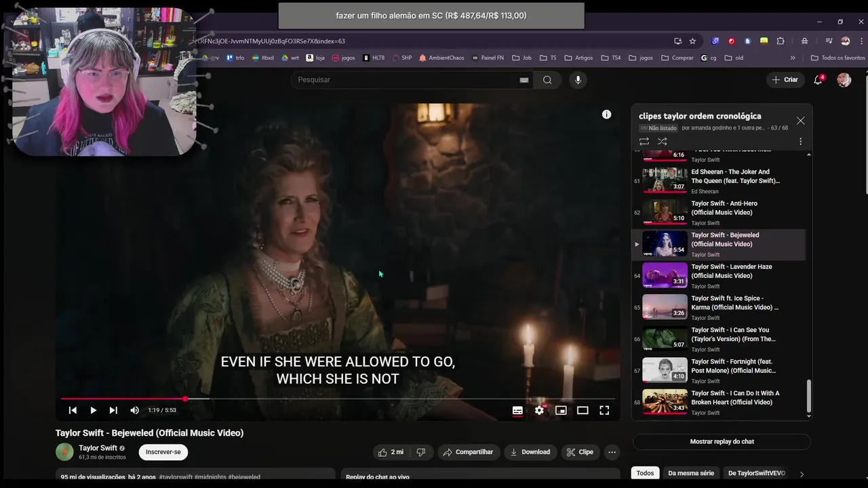Open the playlist three-dot options menu

[x=800, y=142]
